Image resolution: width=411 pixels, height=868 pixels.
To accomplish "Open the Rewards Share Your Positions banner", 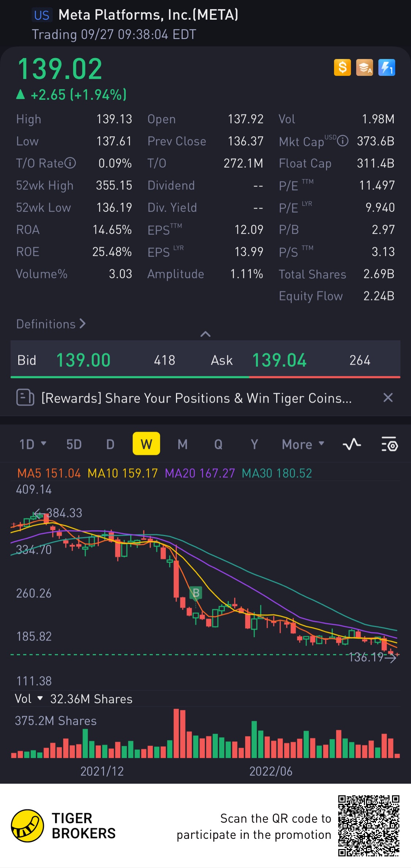I will pos(205,397).
